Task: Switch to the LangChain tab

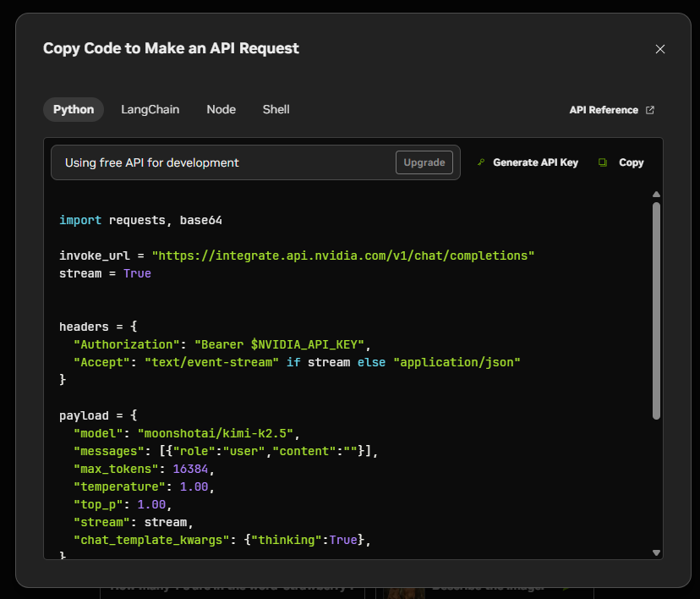Action: pos(150,109)
